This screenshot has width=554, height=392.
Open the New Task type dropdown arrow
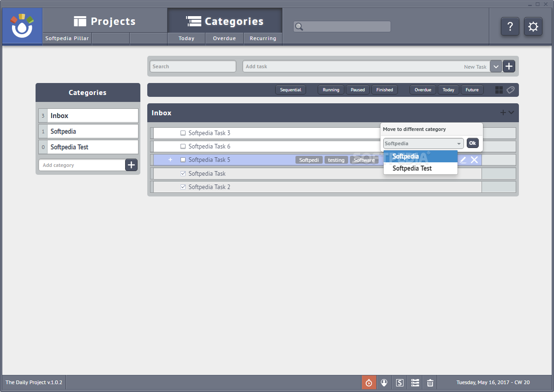[496, 66]
